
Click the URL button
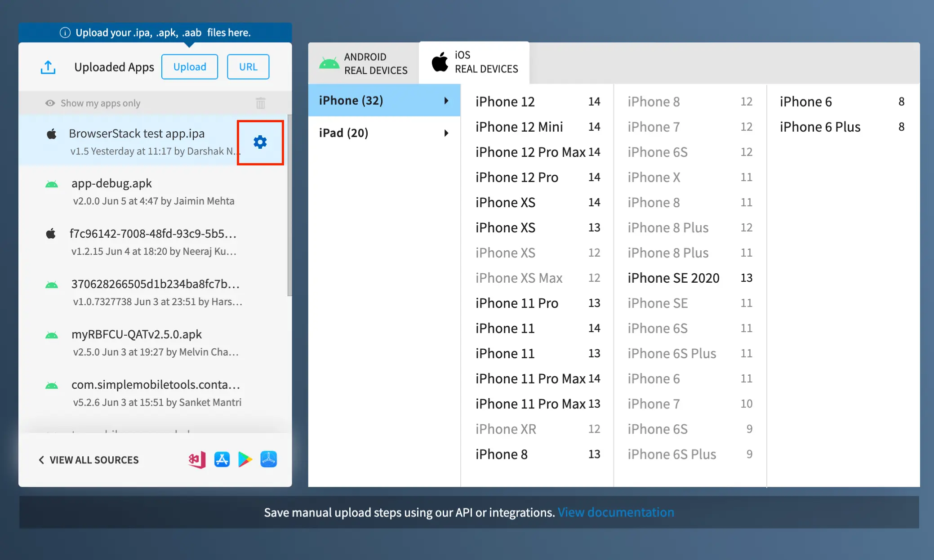(248, 67)
